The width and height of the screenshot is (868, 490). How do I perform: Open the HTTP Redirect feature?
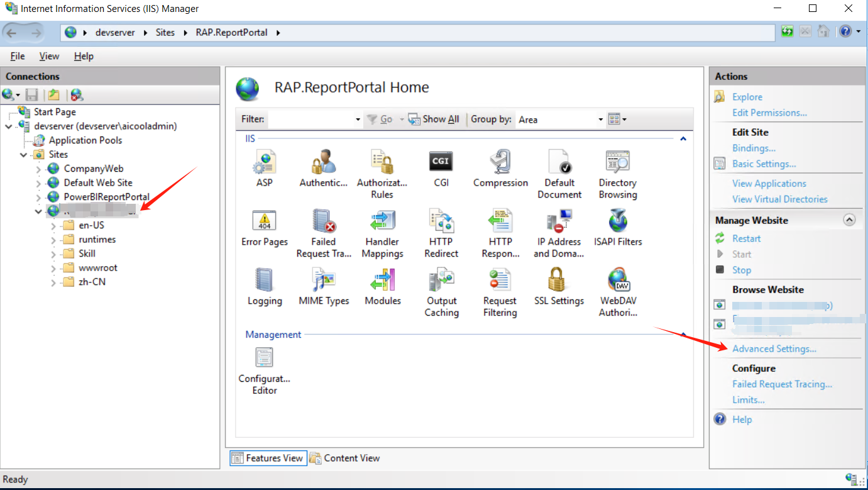point(441,234)
